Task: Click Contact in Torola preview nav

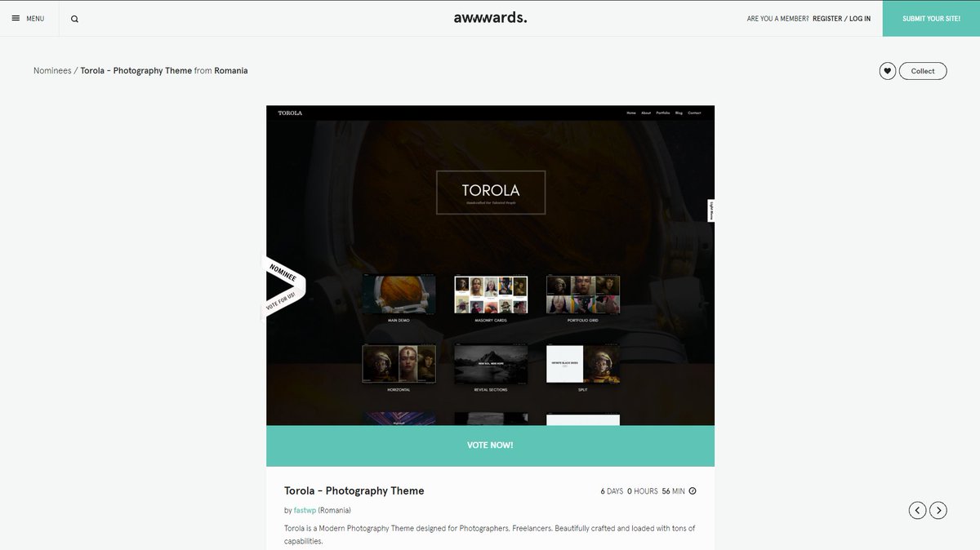Action: (694, 113)
